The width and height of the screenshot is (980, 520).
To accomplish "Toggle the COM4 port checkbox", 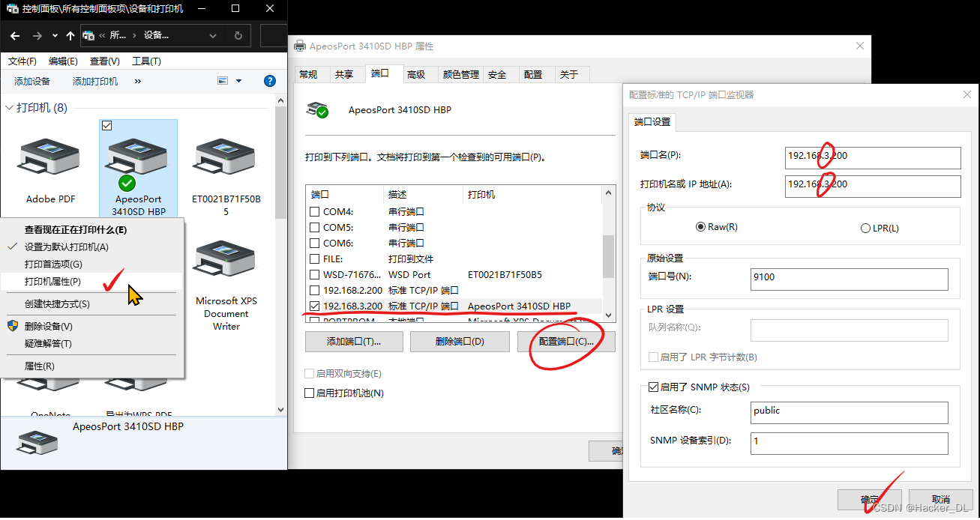I will click(x=315, y=212).
